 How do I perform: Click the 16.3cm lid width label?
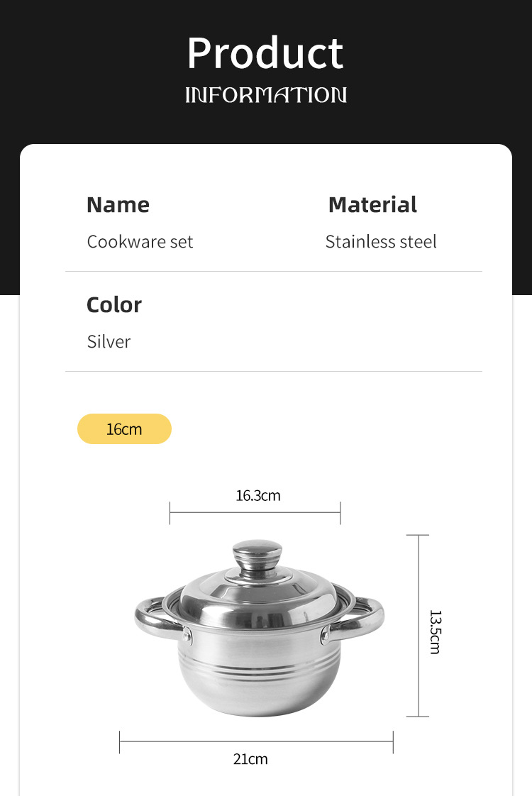point(258,495)
